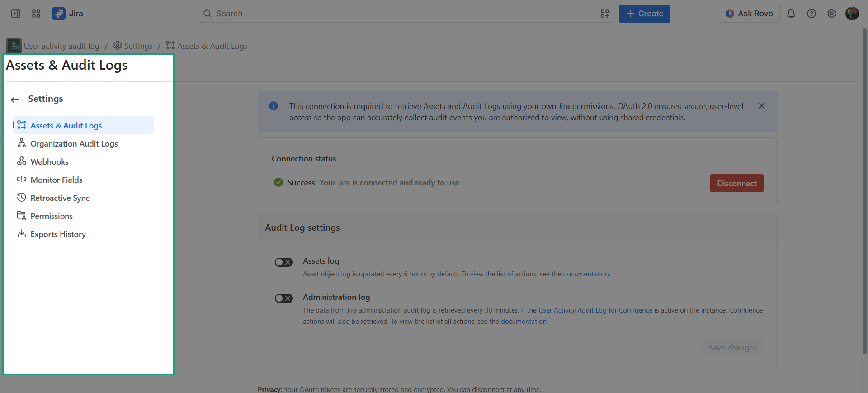
Task: Open the Webhooks settings page
Action: [83, 161]
